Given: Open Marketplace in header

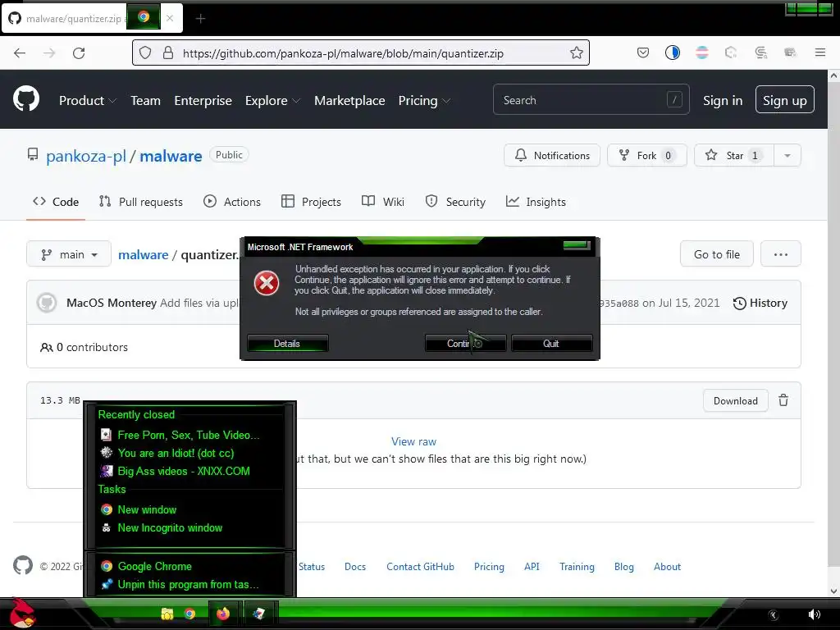Looking at the screenshot, I should coord(349,100).
